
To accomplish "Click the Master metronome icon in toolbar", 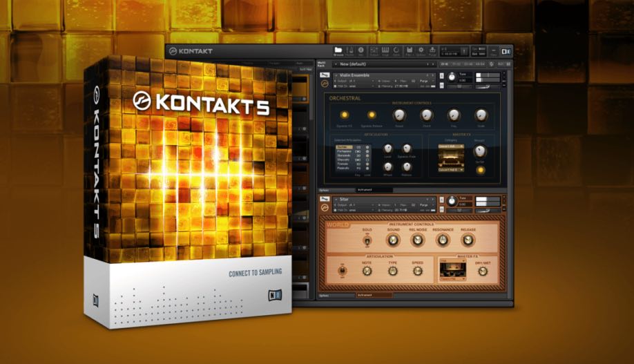I will [350, 50].
